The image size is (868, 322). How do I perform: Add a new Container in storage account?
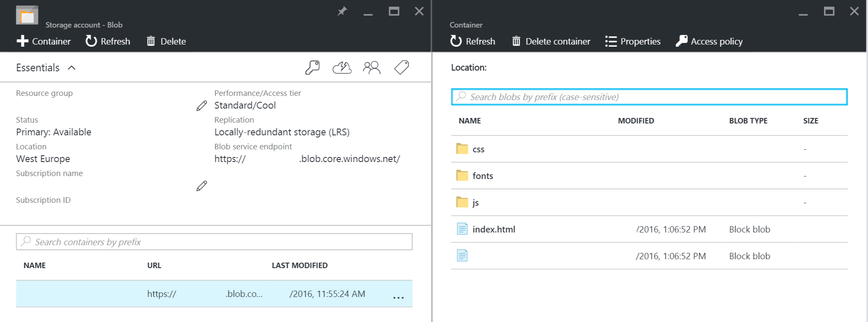point(44,41)
